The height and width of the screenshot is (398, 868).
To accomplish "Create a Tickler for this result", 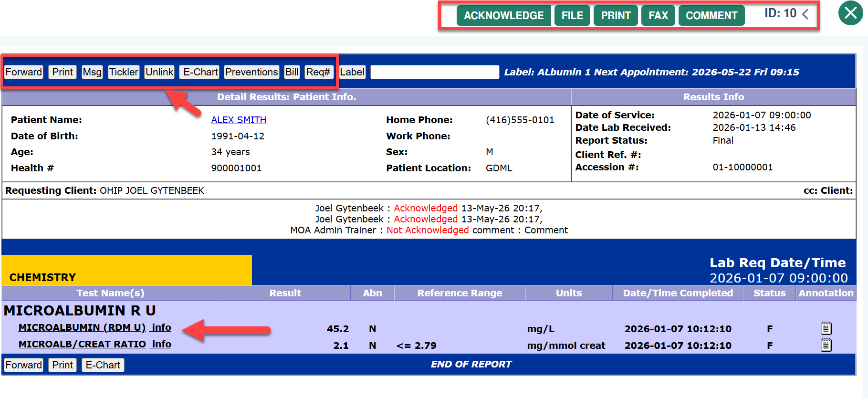I will click(124, 72).
